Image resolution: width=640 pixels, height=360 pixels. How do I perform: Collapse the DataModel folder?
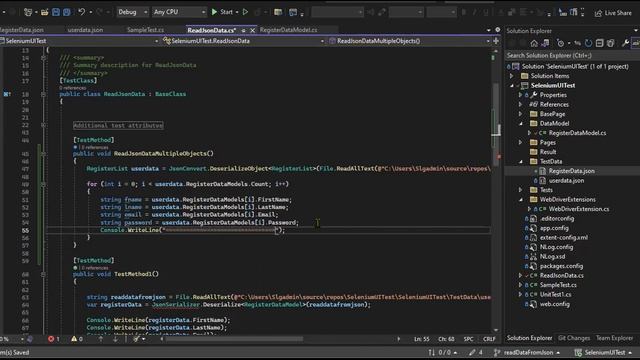tap(521, 124)
